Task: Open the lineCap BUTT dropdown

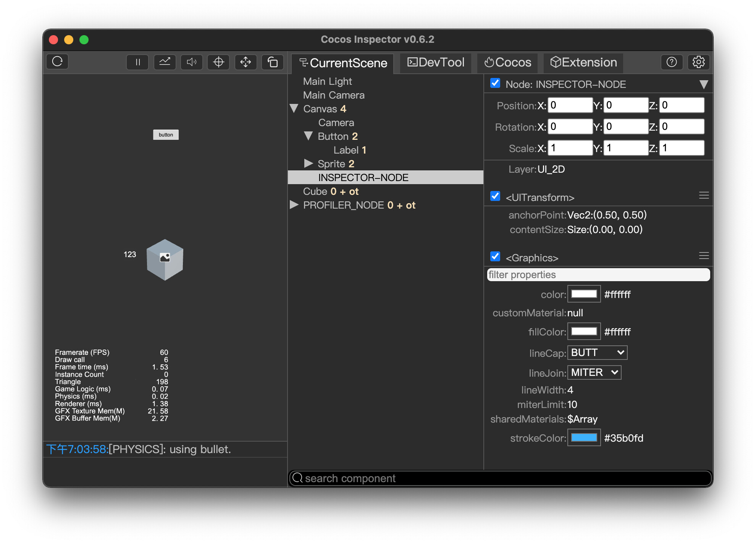Action: coord(597,353)
